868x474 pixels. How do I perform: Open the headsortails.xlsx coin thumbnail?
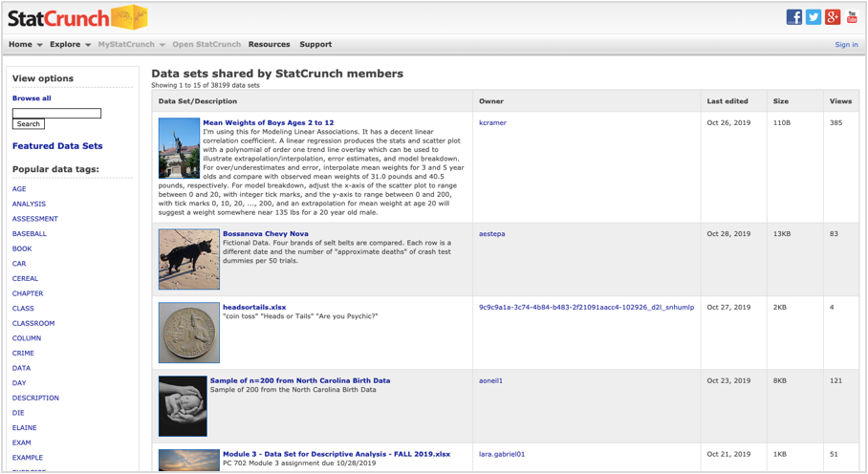pyautogui.click(x=189, y=333)
